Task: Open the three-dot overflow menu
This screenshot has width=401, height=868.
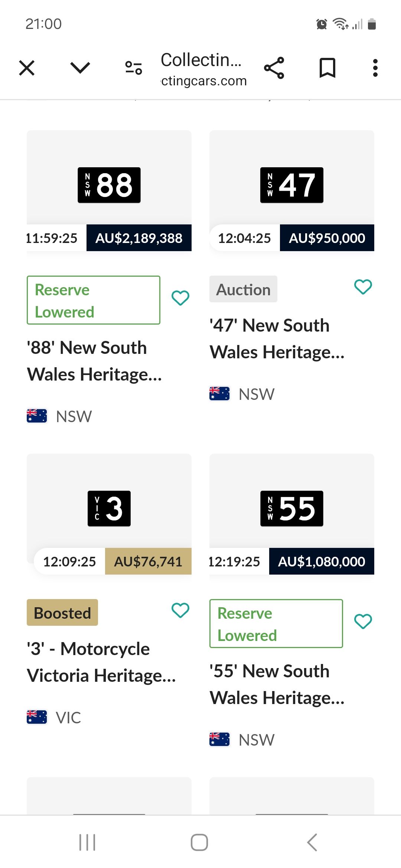Action: pyautogui.click(x=375, y=68)
